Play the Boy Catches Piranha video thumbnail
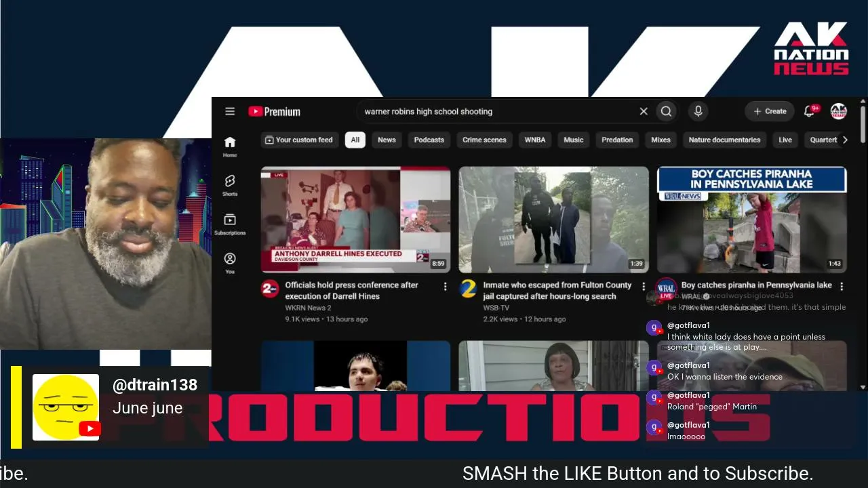The image size is (868, 488). pyautogui.click(x=751, y=220)
